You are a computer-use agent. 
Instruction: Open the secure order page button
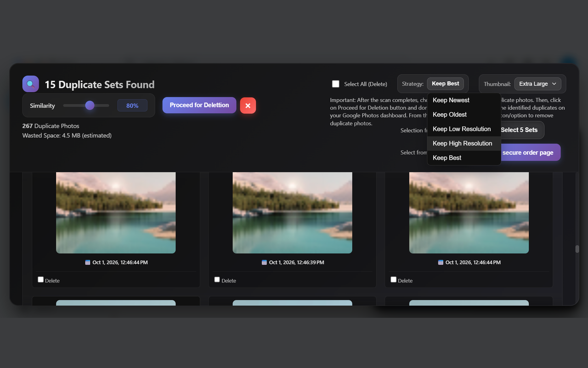coord(531,152)
